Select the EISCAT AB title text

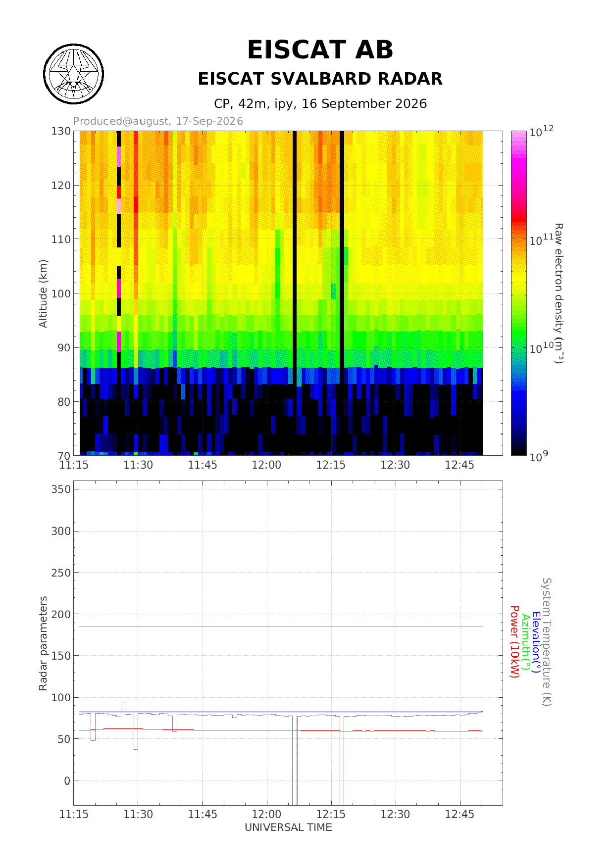click(x=320, y=50)
